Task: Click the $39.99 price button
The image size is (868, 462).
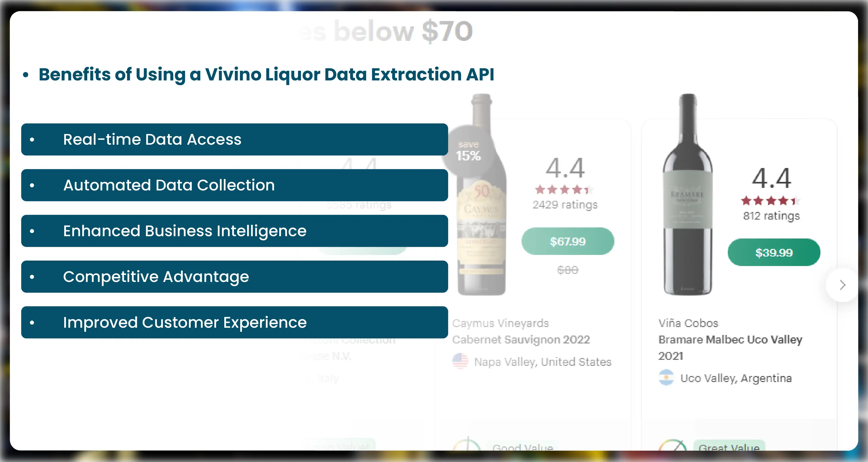Action: tap(774, 252)
